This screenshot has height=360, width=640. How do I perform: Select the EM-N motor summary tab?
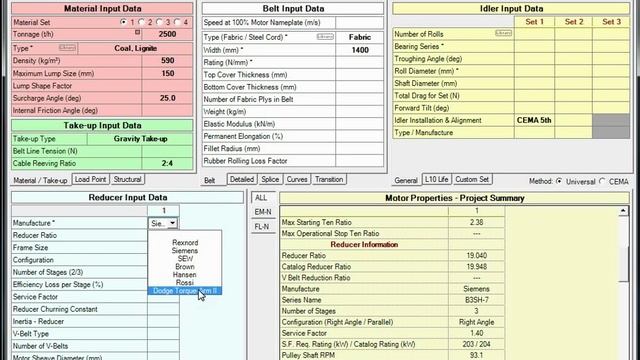(263, 212)
